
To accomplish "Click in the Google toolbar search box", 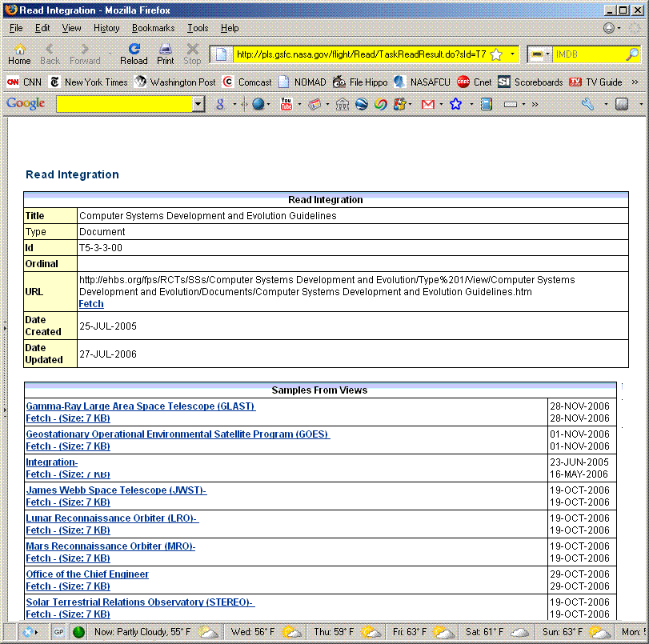I will [x=125, y=104].
